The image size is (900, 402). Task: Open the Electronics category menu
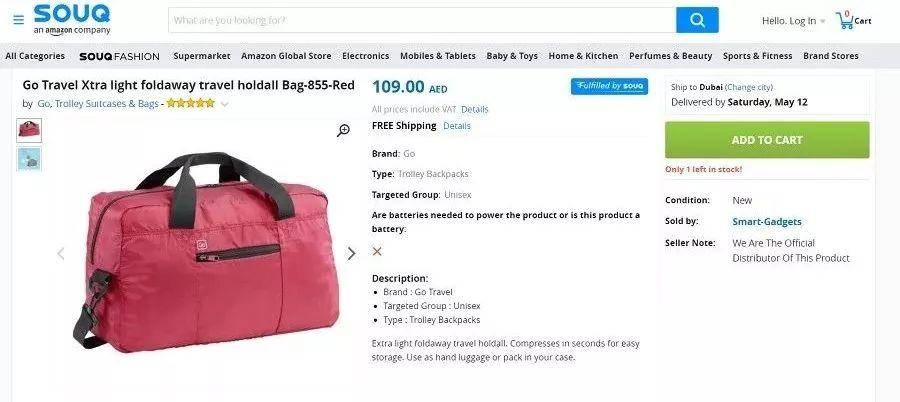pyautogui.click(x=366, y=56)
